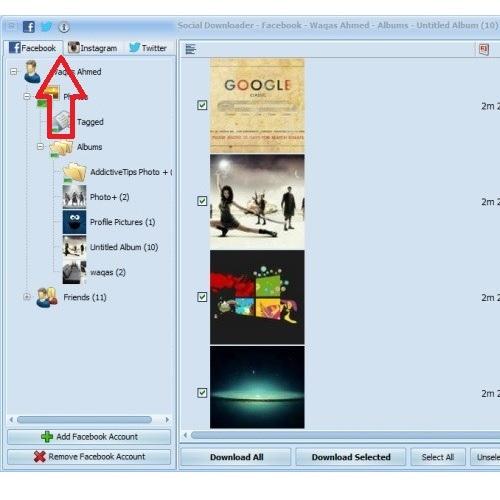Switch to the Twitter tab
500x500 pixels.
148,48
